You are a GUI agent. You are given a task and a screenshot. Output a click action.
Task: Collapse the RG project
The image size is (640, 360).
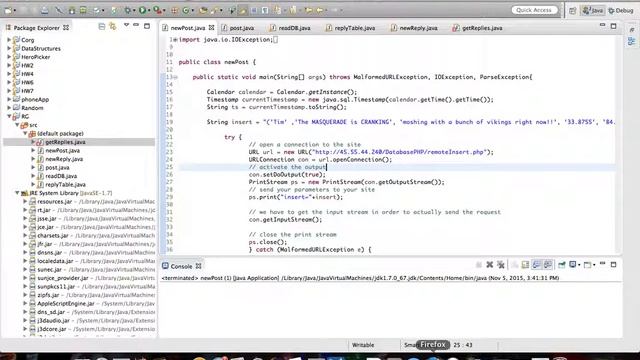click(x=9, y=116)
